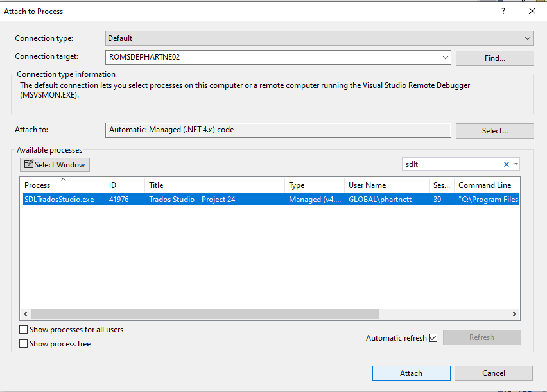
Task: Open the help question mark button
Action: (x=503, y=11)
